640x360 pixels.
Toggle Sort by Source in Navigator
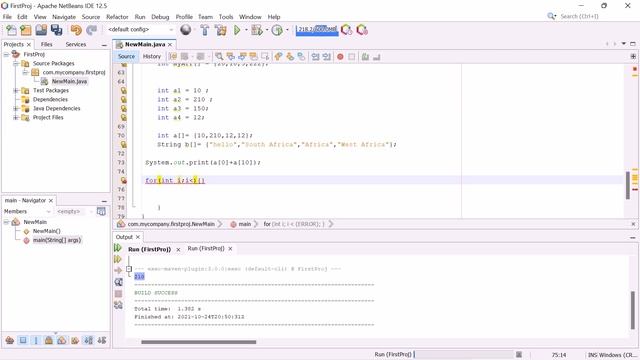point(102,340)
